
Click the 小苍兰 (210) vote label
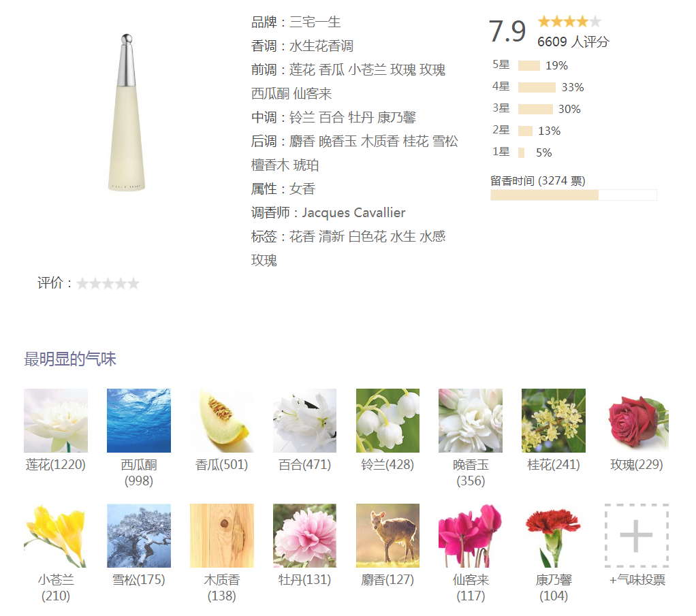56,587
